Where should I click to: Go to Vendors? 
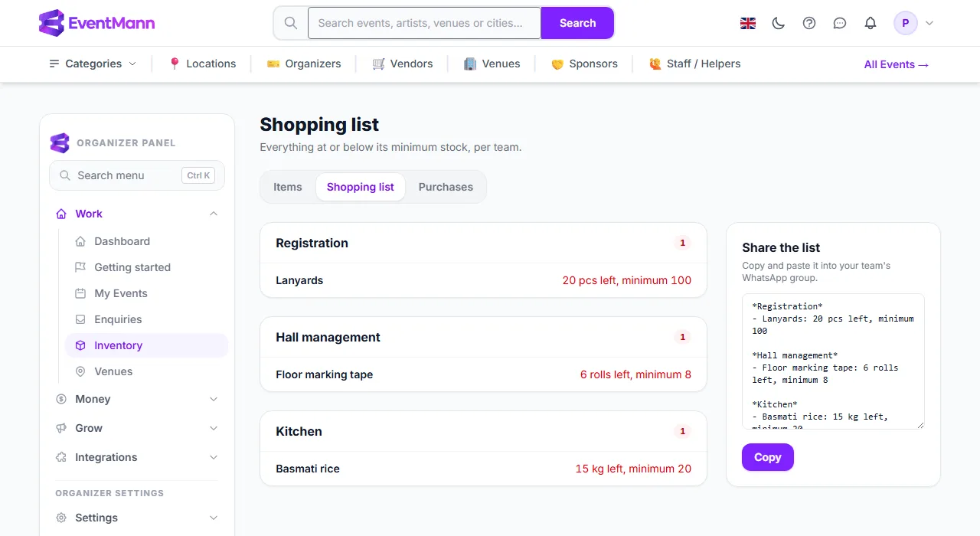[x=403, y=64]
